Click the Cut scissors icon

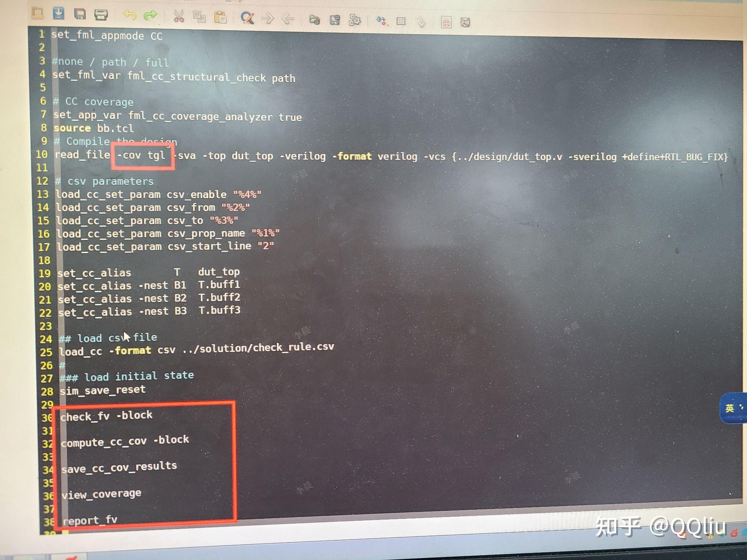179,16
